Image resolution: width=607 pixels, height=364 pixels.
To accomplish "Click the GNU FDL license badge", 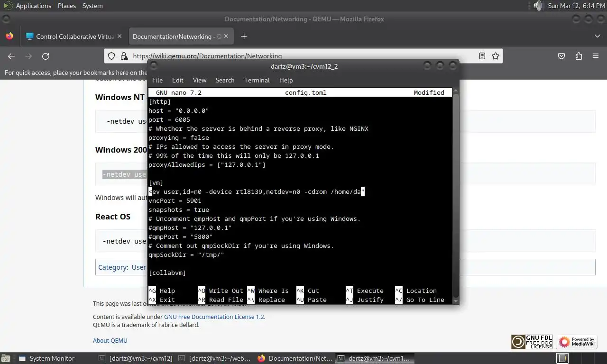I will (x=533, y=342).
